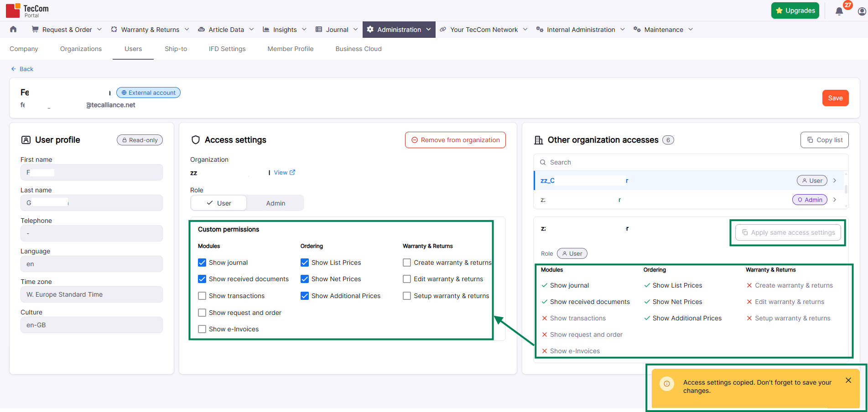Click the info icon in the yellow notification
Image resolution: width=868 pixels, height=412 pixels.
pyautogui.click(x=667, y=384)
